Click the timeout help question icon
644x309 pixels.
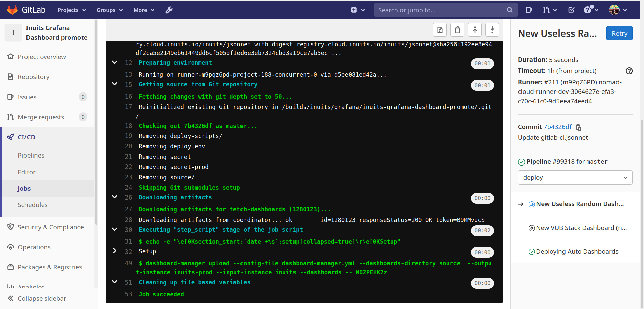tap(629, 71)
